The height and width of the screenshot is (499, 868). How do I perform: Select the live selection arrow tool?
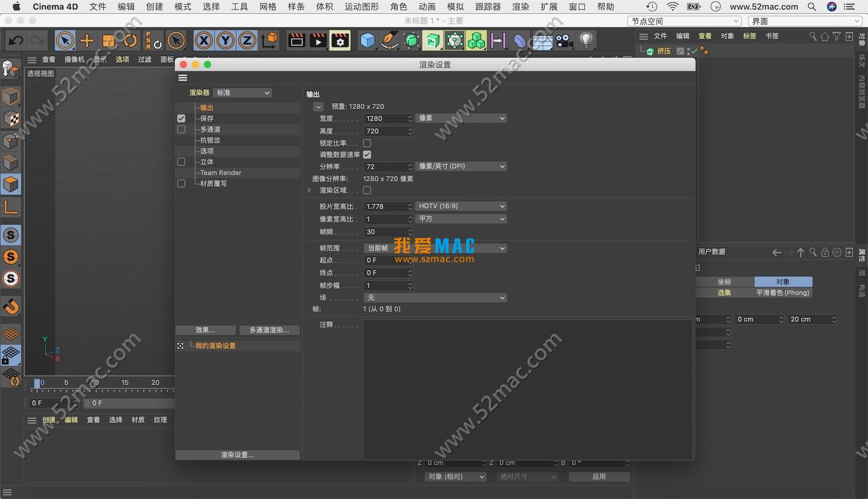point(65,40)
